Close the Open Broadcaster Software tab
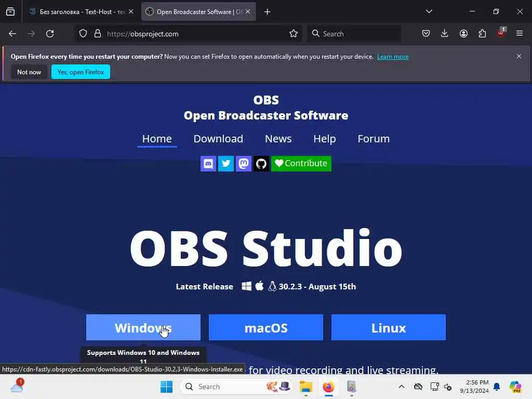The height and width of the screenshot is (399, 532). point(248,11)
